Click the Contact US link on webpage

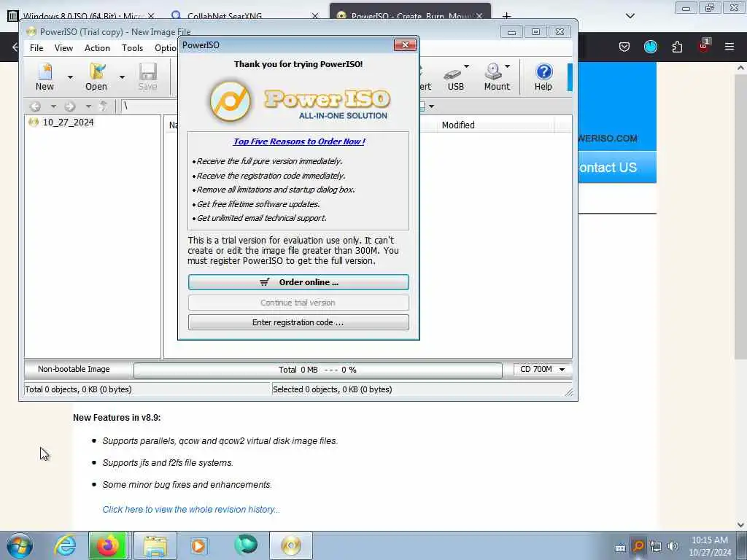point(608,168)
